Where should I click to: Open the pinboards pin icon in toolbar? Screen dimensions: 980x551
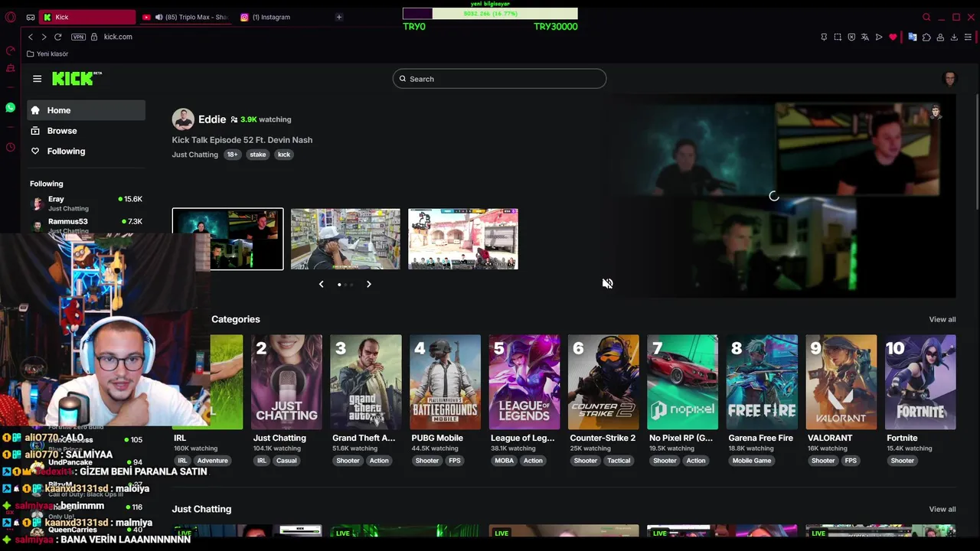pos(824,37)
